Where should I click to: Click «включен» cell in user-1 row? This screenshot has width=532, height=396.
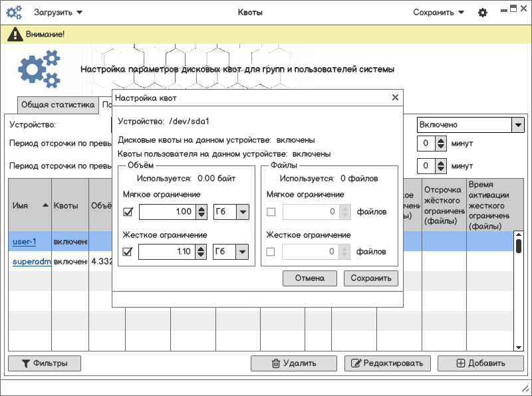(70, 242)
